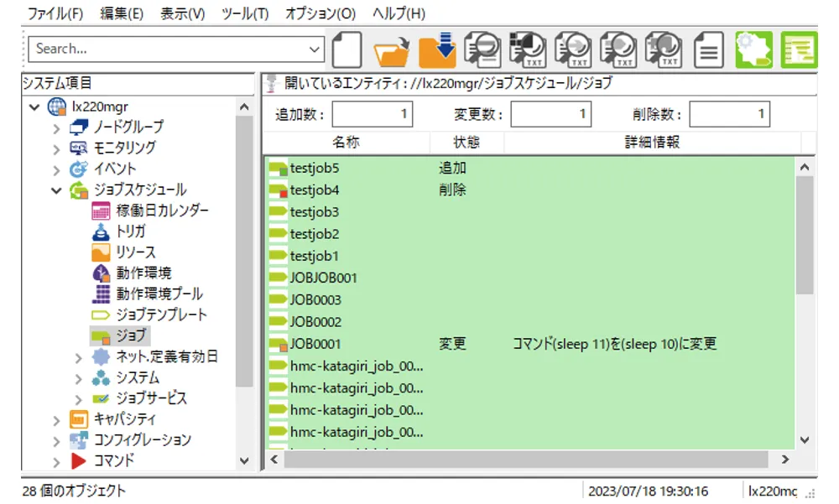Click the 変更 status in JOB0001 row
Screen dimensions: 839x504
coord(453,344)
